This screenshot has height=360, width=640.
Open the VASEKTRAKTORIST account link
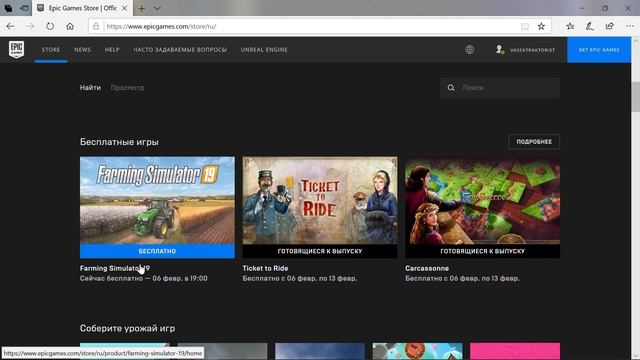click(x=532, y=50)
